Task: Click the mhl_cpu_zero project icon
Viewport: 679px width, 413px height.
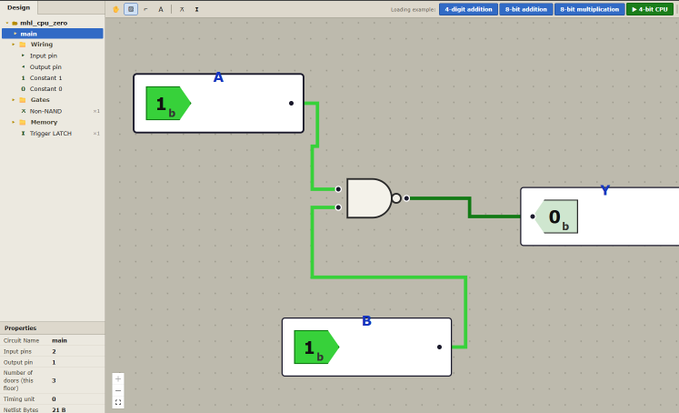Action: click(15, 23)
